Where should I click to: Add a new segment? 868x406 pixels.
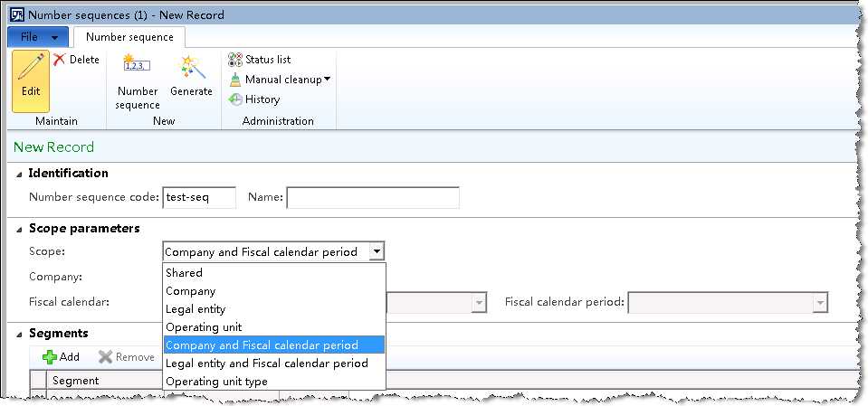click(61, 357)
